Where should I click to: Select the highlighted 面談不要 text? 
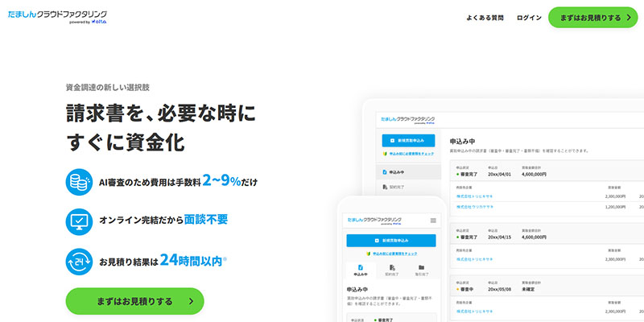tap(205, 220)
